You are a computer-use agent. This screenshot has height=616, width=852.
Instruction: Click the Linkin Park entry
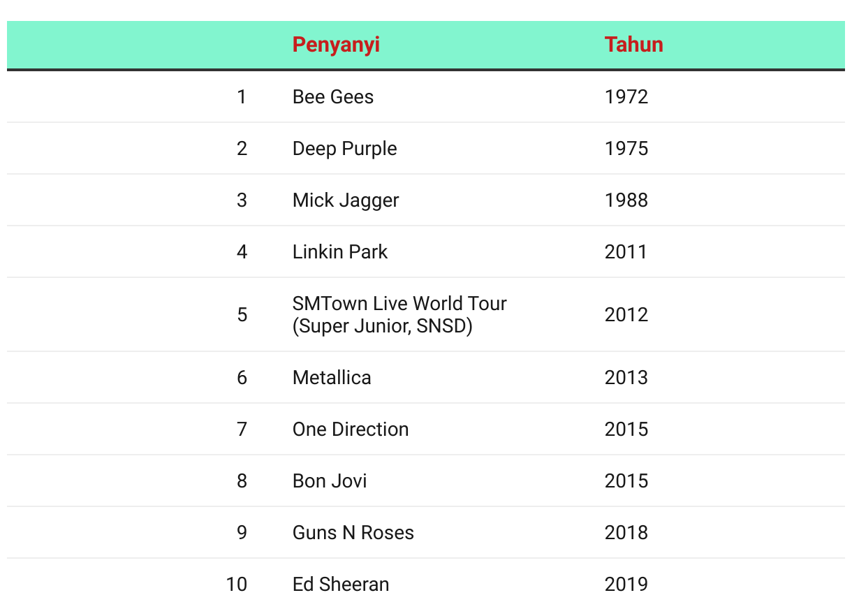(340, 251)
